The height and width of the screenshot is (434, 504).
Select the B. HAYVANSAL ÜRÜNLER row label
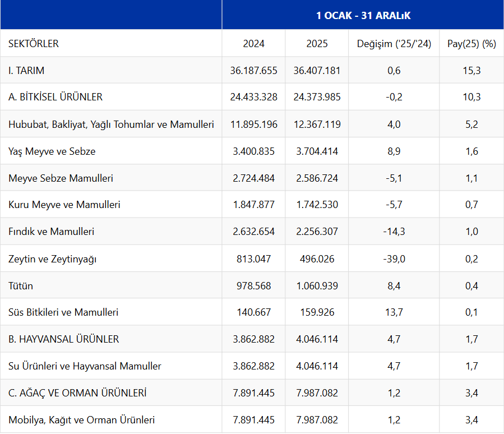[x=63, y=339]
